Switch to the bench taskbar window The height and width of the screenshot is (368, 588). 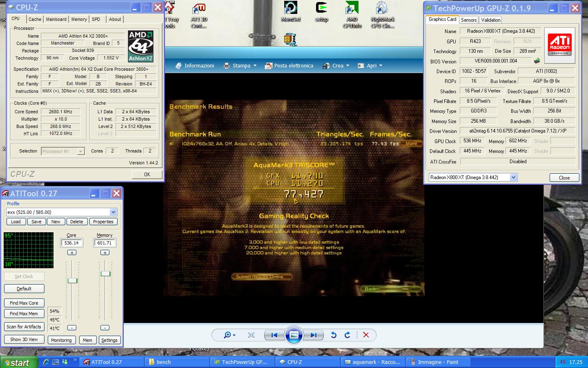177,362
